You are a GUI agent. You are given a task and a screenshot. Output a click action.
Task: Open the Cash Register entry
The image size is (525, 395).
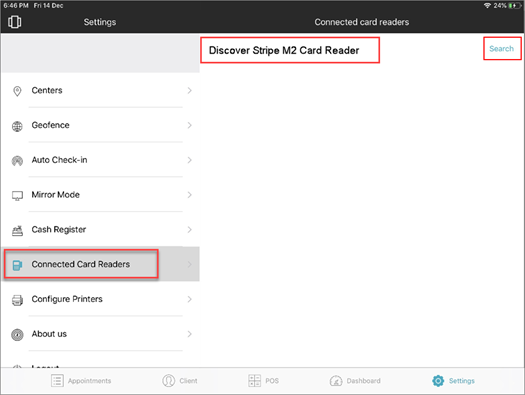(x=100, y=230)
